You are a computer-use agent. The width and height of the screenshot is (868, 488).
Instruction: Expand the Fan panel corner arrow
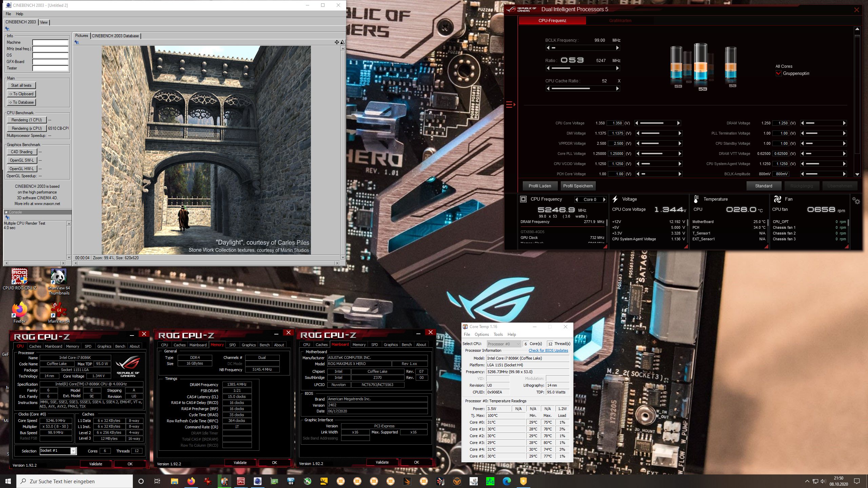[x=847, y=247]
